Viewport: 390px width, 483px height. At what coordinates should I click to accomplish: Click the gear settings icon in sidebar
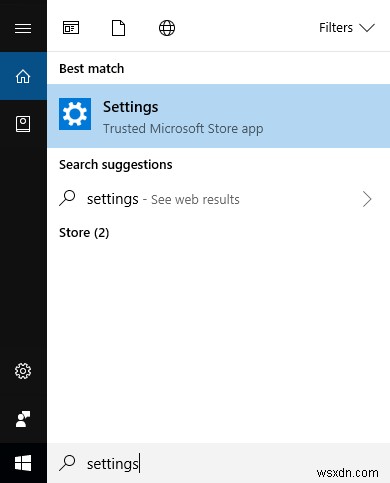pos(23,371)
